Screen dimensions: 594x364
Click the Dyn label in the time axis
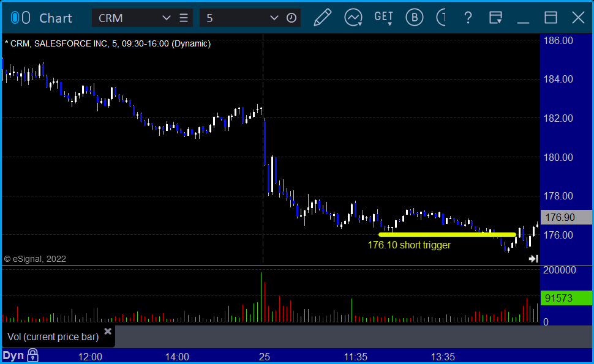pyautogui.click(x=13, y=355)
